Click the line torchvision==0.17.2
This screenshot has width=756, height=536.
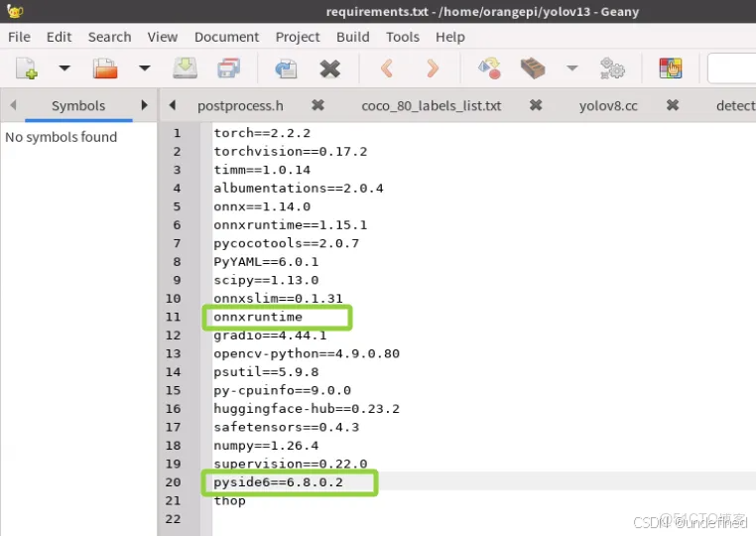[x=291, y=151]
